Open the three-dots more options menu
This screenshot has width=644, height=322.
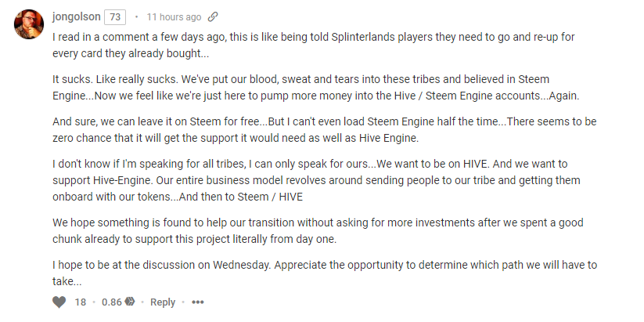pos(197,302)
